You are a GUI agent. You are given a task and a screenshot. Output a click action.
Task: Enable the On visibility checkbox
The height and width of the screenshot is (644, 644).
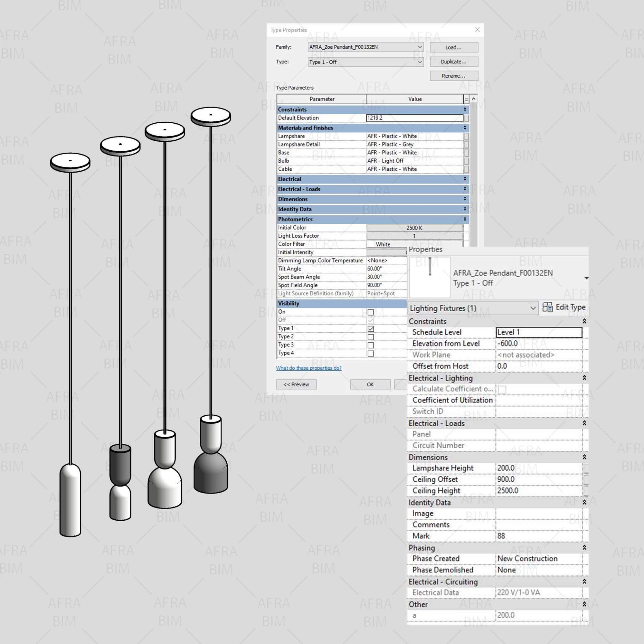[371, 312]
